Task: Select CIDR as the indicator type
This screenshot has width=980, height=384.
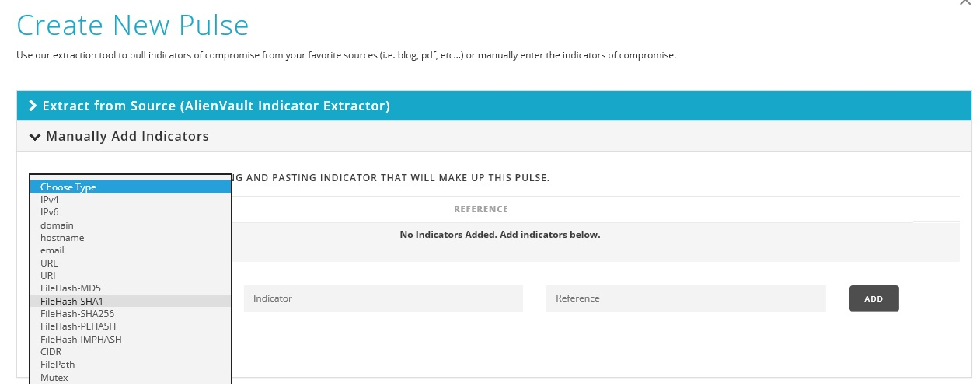Action: pyautogui.click(x=51, y=352)
